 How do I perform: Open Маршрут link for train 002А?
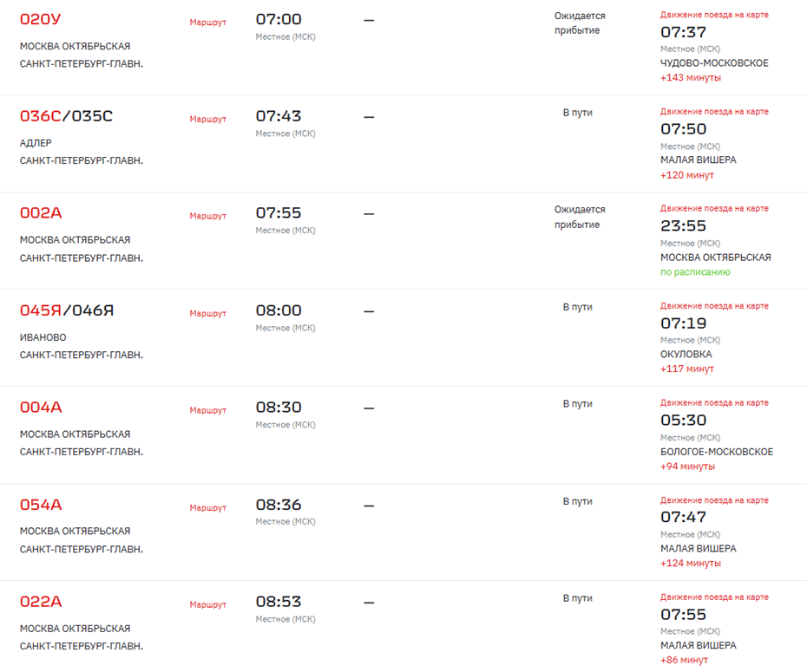207,216
